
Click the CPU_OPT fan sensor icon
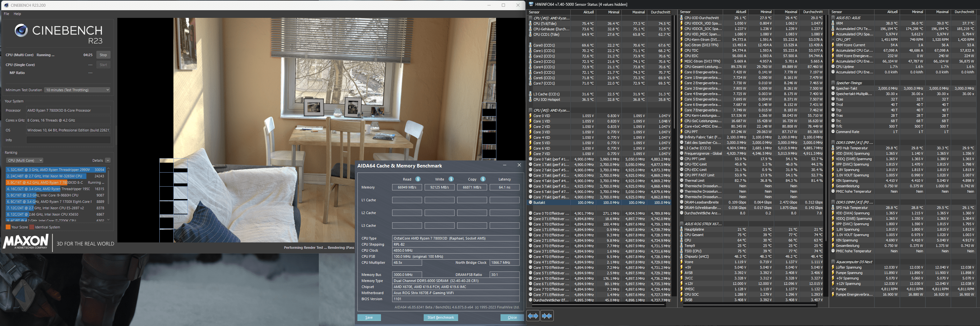(x=833, y=40)
